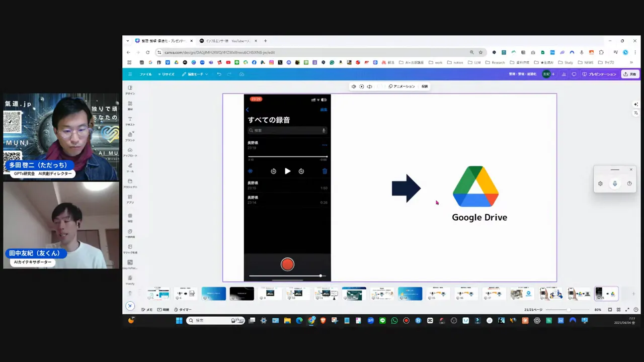Click the comment bubble icon near プレゼンテーション
Screen dimensions: 644x362
point(574,74)
